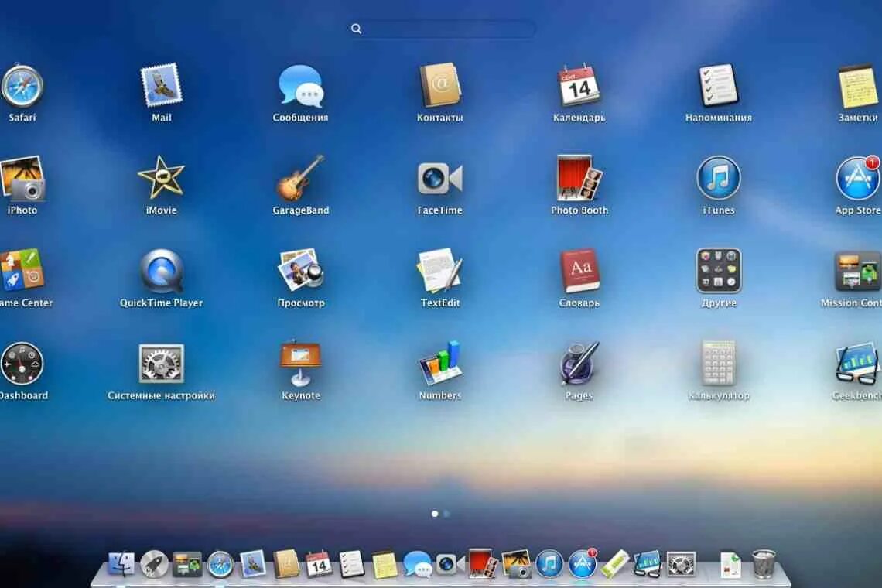
Task: Open Mail stamp icon in the Dock
Action: point(252,564)
